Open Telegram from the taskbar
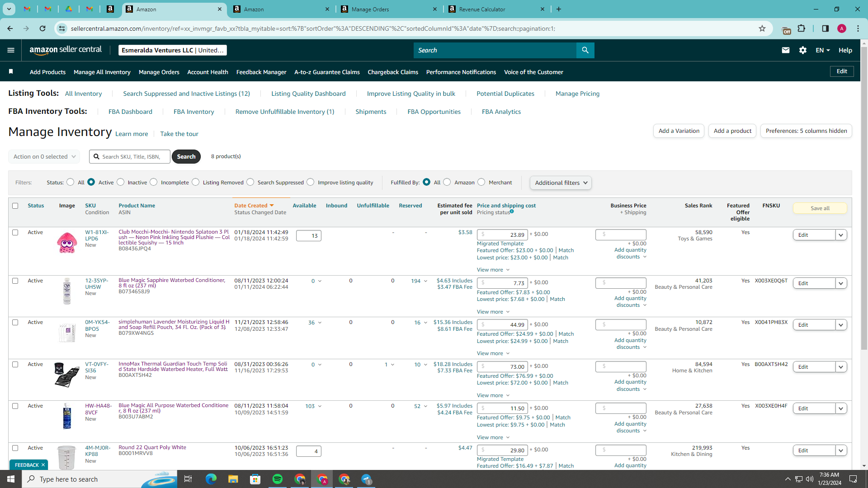 [x=367, y=479]
